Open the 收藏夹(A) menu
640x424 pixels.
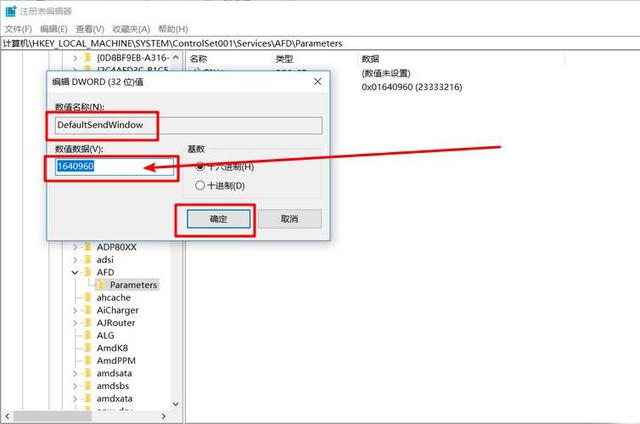[x=131, y=29]
